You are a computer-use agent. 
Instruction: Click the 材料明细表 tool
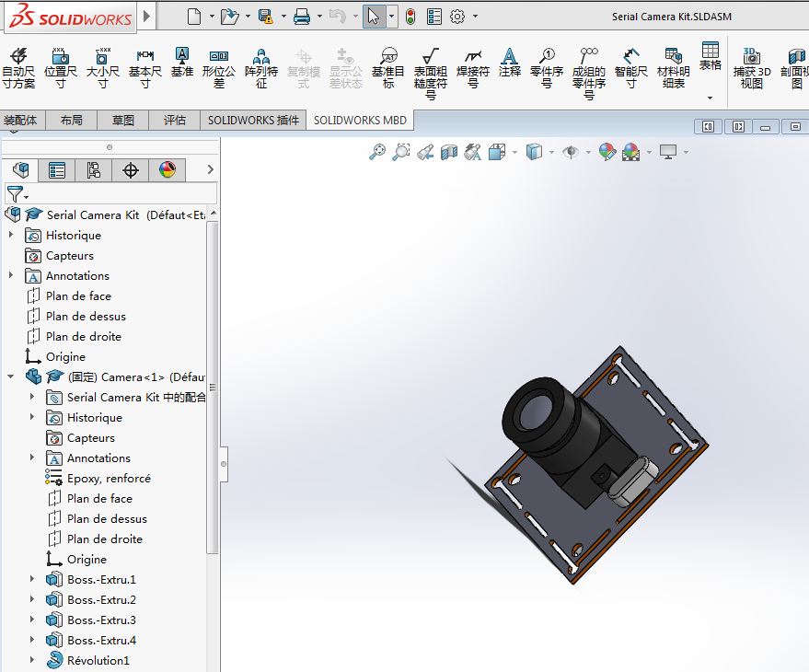click(674, 69)
